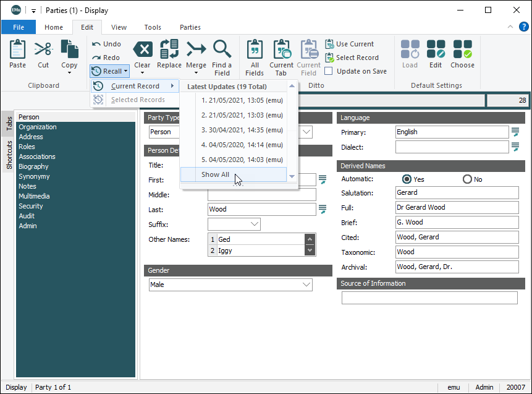Click the Paste icon in Clipboard group
532x394 pixels.
click(18, 49)
